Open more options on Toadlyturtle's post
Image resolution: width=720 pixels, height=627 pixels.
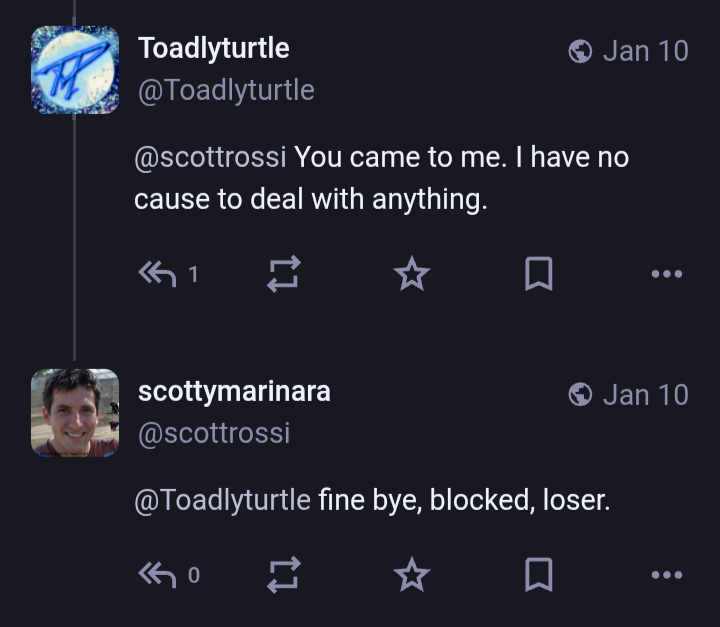666,273
